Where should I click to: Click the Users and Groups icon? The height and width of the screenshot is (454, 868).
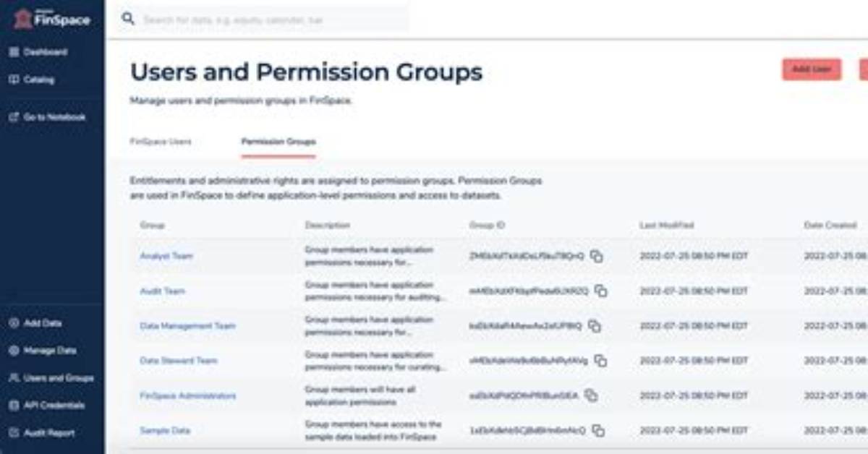click(x=14, y=378)
